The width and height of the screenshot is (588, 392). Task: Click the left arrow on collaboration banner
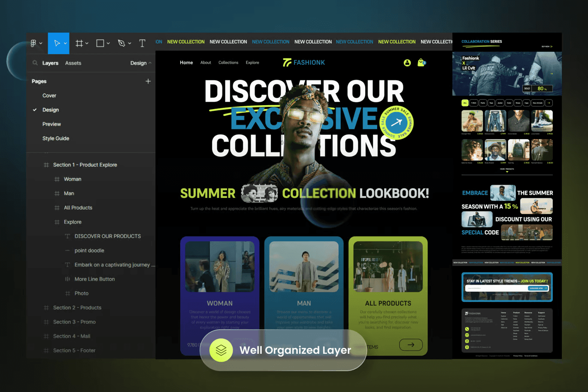coord(462,74)
